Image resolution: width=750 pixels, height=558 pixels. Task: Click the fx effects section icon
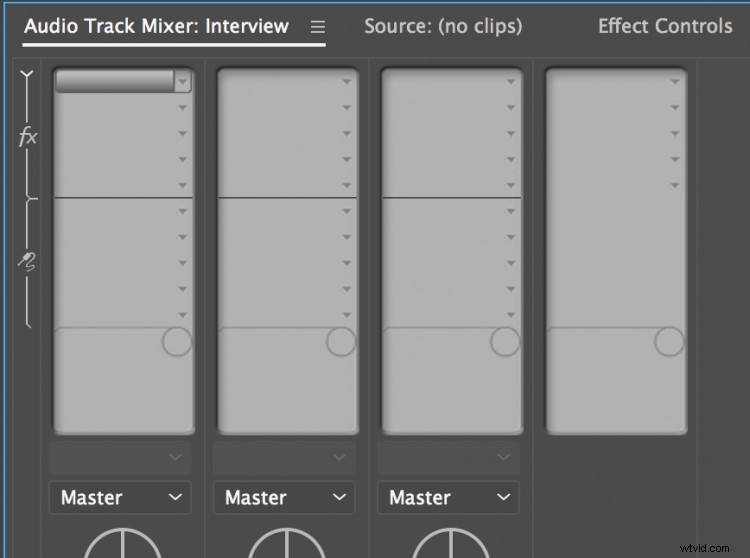tap(28, 138)
